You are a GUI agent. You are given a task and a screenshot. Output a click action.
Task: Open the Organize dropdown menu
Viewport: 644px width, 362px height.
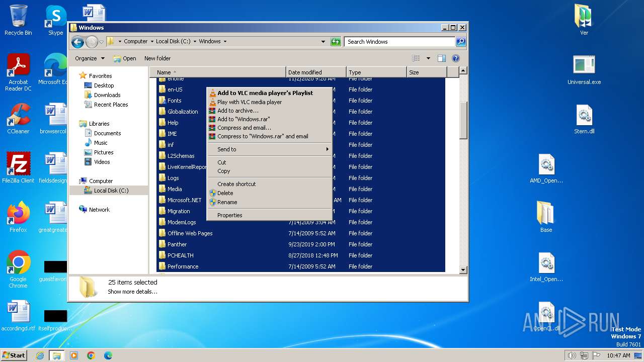click(x=90, y=58)
